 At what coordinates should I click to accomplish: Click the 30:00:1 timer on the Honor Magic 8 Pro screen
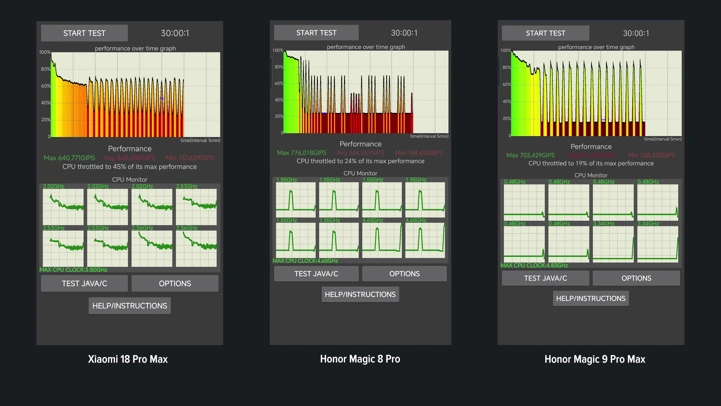point(404,33)
